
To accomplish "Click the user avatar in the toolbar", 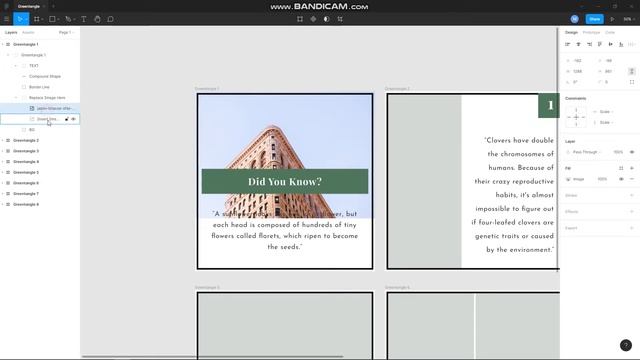I will [575, 19].
